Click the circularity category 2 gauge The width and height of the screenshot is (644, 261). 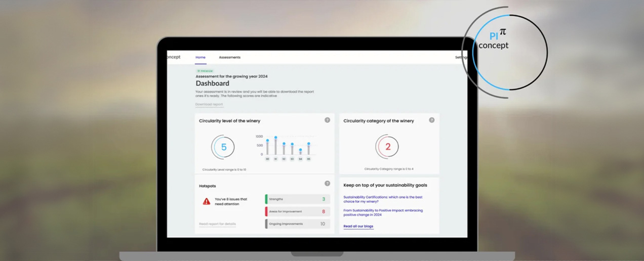pyautogui.click(x=387, y=147)
